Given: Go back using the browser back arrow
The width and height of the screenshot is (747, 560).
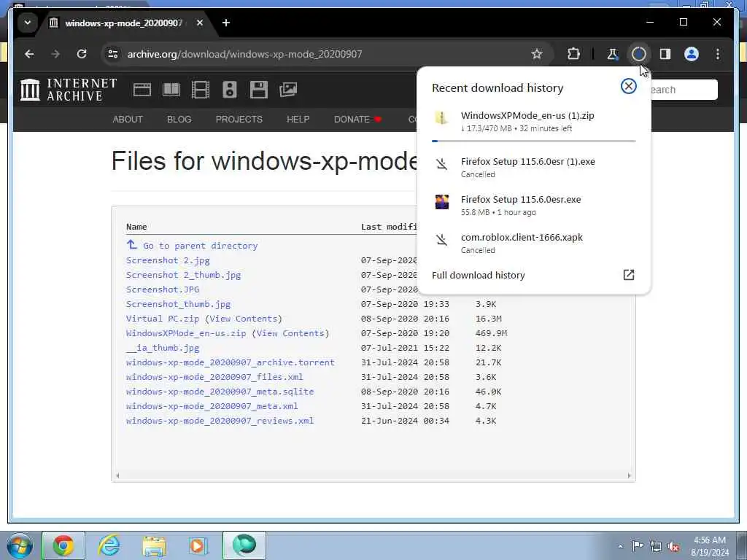Looking at the screenshot, I should coord(29,54).
